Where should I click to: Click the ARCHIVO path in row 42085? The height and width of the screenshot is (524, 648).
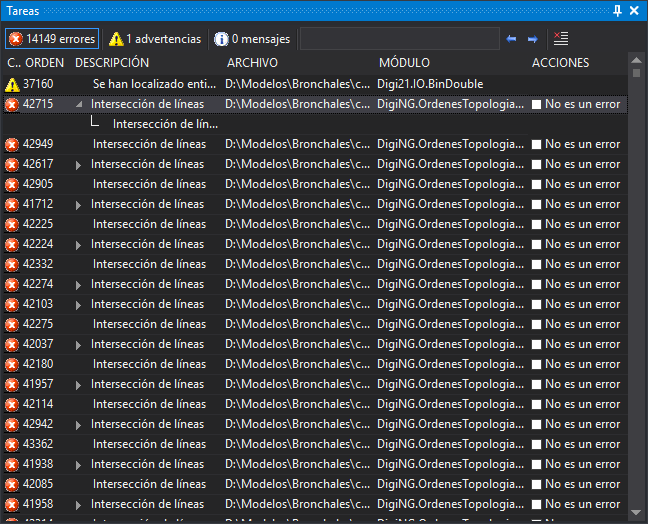point(298,484)
